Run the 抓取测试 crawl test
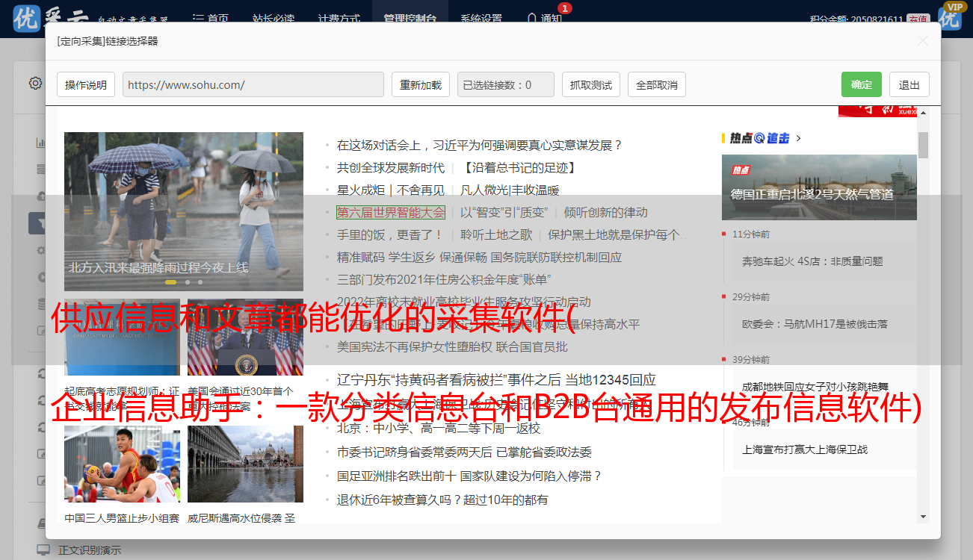 pyautogui.click(x=590, y=84)
